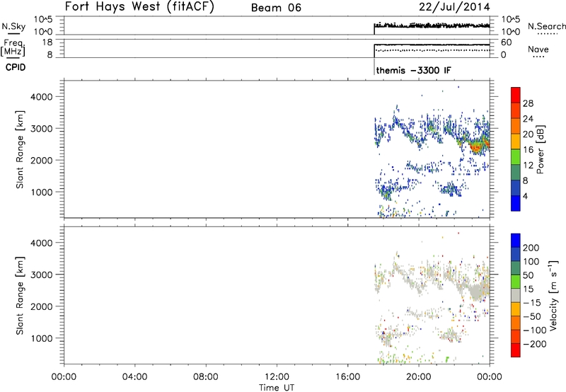
Task: Click the "N.Sky" legend label
Action: pyautogui.click(x=13, y=26)
